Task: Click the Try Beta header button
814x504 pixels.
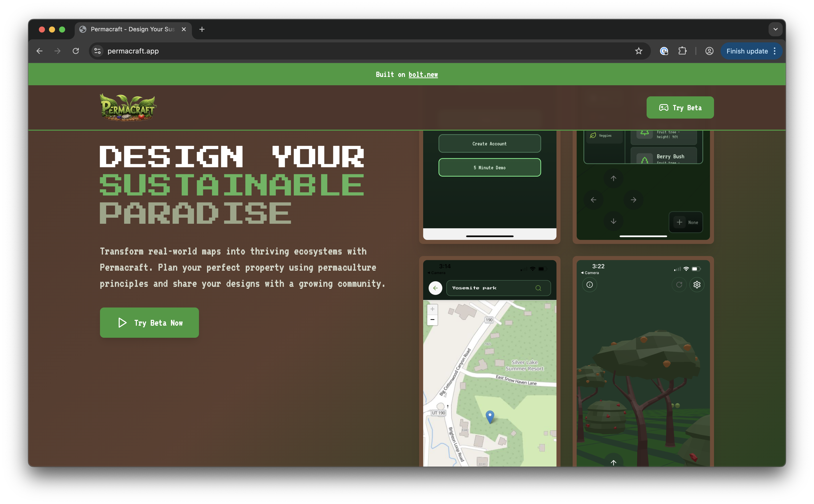Action: (x=680, y=108)
